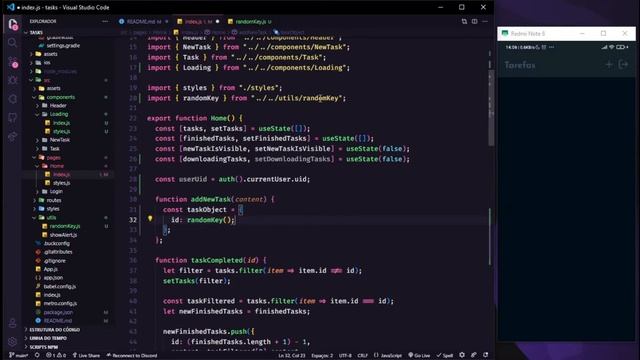
Task: Collapse the pages folder
Action: point(53,158)
